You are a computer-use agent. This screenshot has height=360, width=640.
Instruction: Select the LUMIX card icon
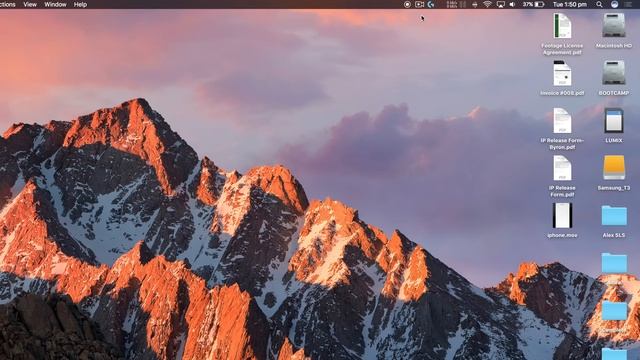tap(613, 121)
